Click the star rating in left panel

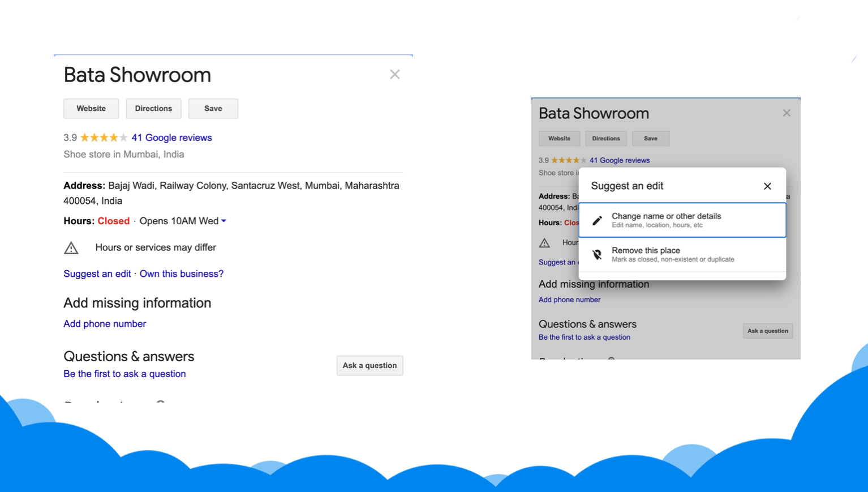click(x=104, y=138)
